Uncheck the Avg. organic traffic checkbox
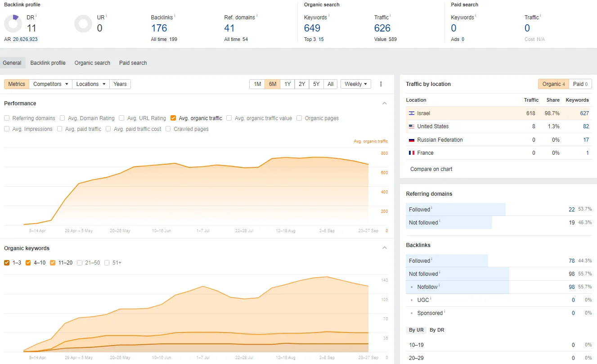This screenshot has height=364, width=597. [173, 118]
